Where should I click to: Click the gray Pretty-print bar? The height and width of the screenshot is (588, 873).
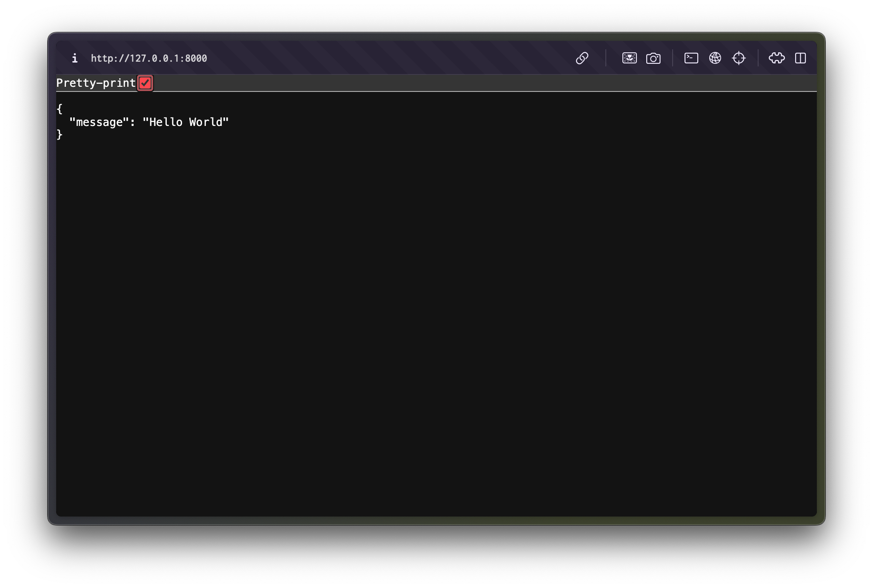click(x=425, y=83)
